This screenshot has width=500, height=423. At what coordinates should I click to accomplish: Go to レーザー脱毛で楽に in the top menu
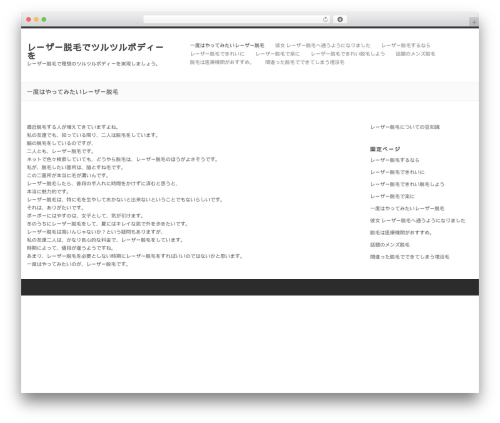[277, 54]
